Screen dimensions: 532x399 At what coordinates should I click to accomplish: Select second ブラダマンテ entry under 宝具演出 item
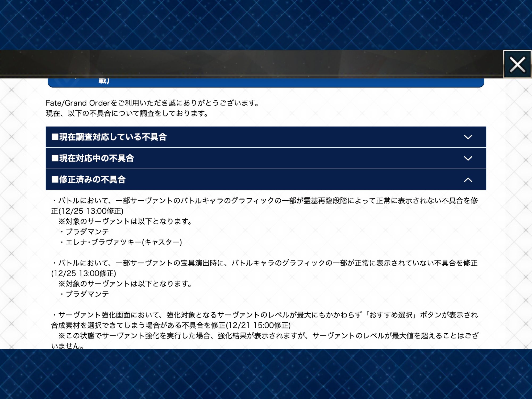point(87,294)
